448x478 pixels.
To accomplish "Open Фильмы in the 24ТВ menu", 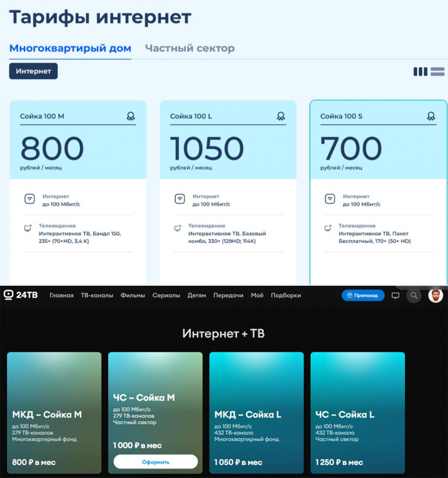I will coord(133,295).
